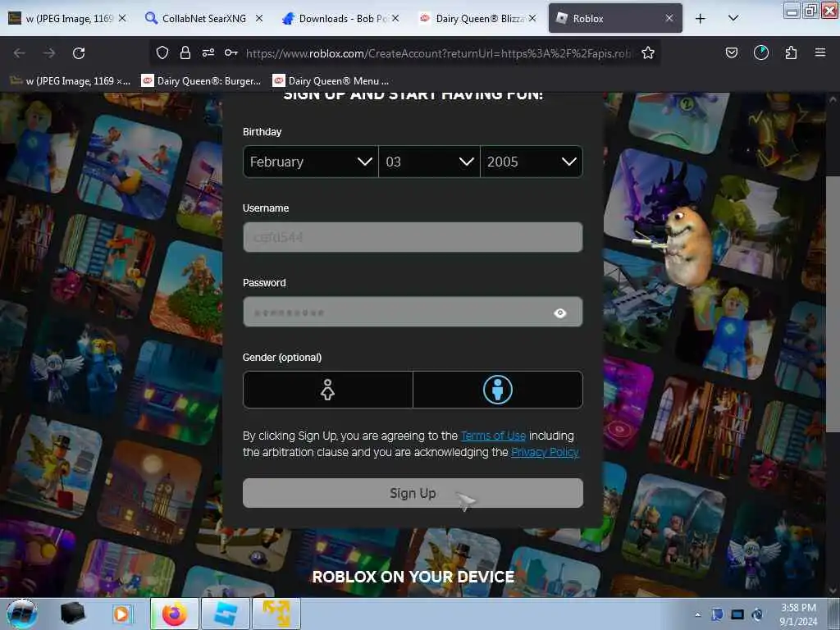List all tabs with the chevron button

[x=733, y=18]
